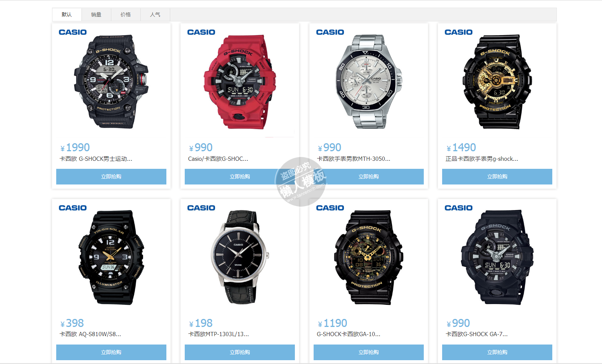
Task: Open the G-SHOCK卡西欧GA-10 product title
Action: [348, 334]
